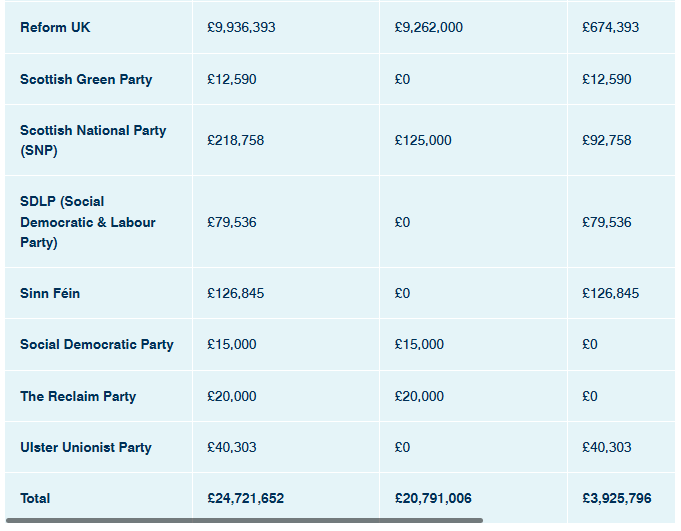Select the £3,925,796 total amount
681x531 pixels.
617,498
